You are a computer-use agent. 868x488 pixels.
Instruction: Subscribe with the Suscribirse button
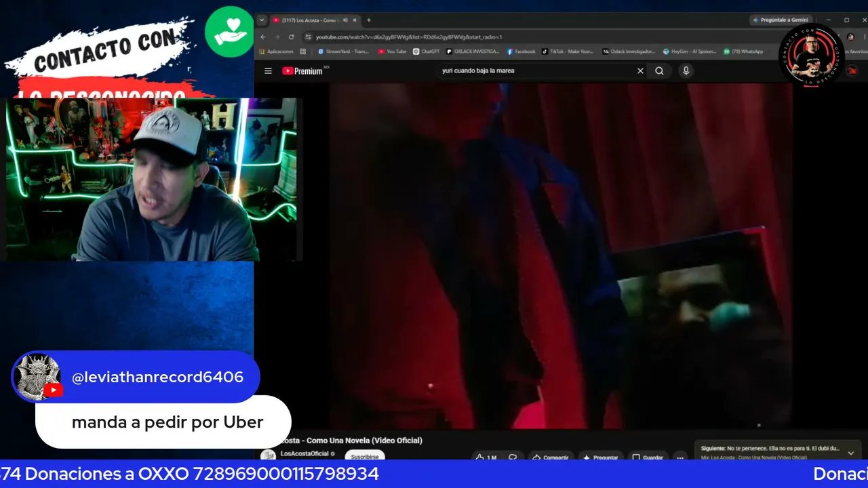(x=365, y=456)
